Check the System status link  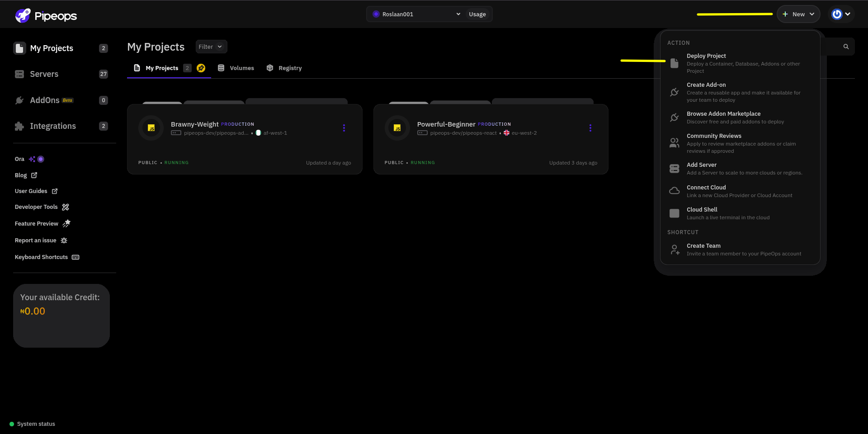pyautogui.click(x=32, y=424)
